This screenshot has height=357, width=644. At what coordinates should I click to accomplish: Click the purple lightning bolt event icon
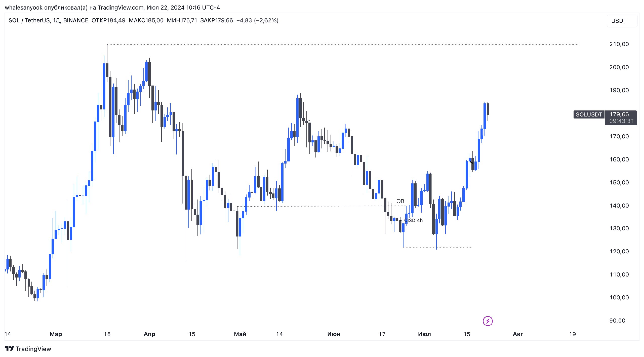[x=488, y=321]
